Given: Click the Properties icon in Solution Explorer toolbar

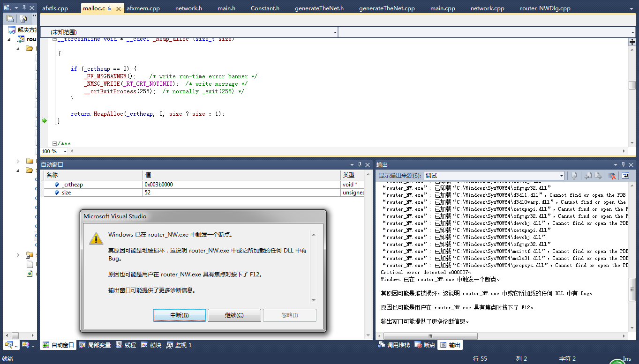Looking at the screenshot, I should click(x=10, y=19).
